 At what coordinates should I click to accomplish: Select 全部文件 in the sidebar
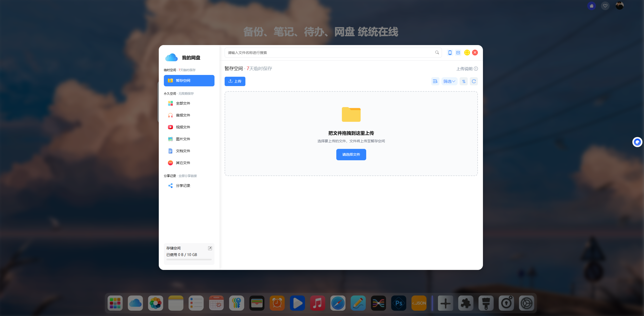point(183,103)
